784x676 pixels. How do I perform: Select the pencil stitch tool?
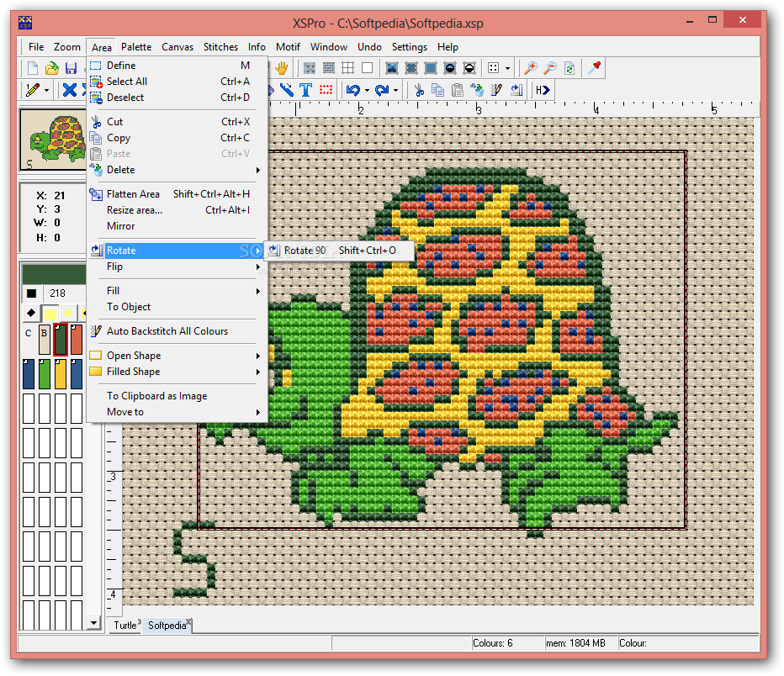[33, 90]
